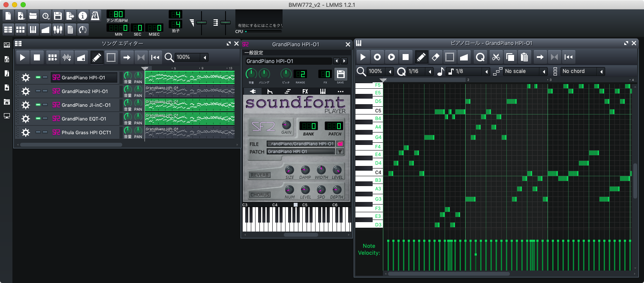The height and width of the screenshot is (283, 644).
Task: Create a new project using the blank page icon
Action: pyautogui.click(x=8, y=16)
